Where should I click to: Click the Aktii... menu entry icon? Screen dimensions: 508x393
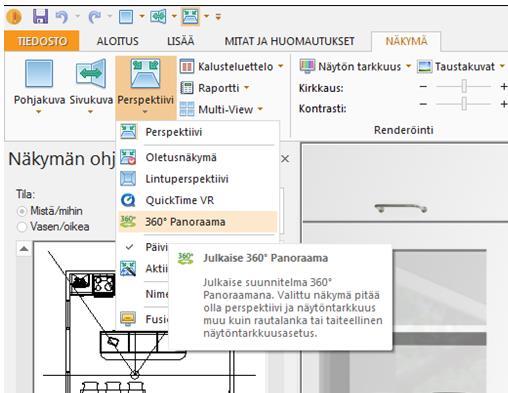coord(128,268)
